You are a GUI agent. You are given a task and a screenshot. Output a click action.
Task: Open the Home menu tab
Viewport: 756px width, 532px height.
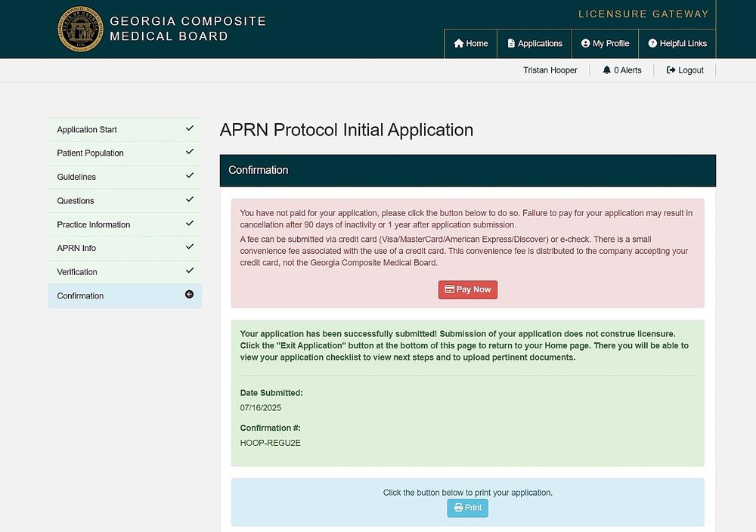coord(470,44)
